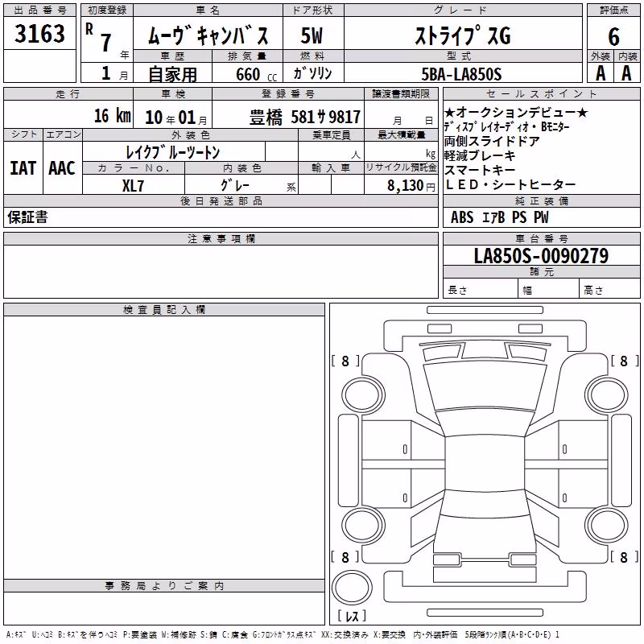
Task: Select recycle deposit 8,130円
Action: click(x=411, y=186)
